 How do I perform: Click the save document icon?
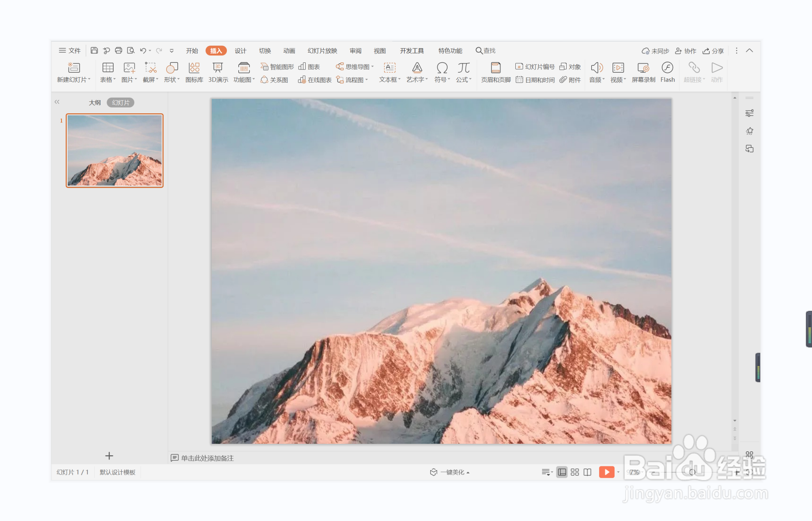pyautogui.click(x=94, y=50)
